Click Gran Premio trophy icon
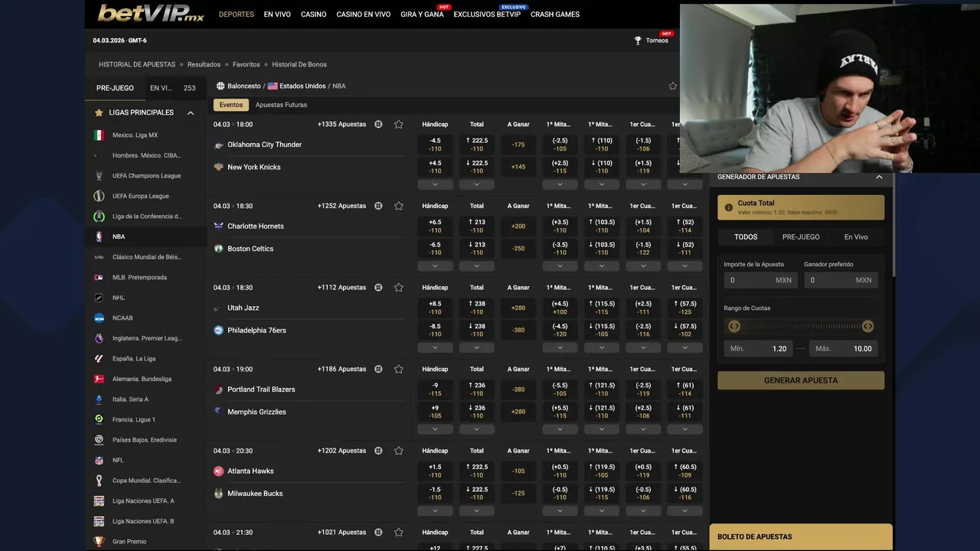This screenshot has height=551, width=980. coord(99,541)
